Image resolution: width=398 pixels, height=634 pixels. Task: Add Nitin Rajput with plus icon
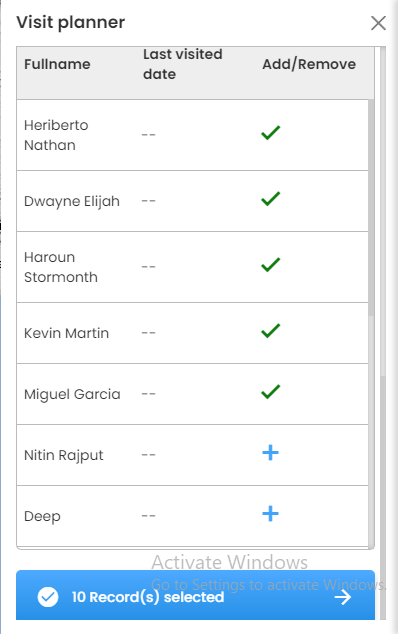tap(270, 453)
